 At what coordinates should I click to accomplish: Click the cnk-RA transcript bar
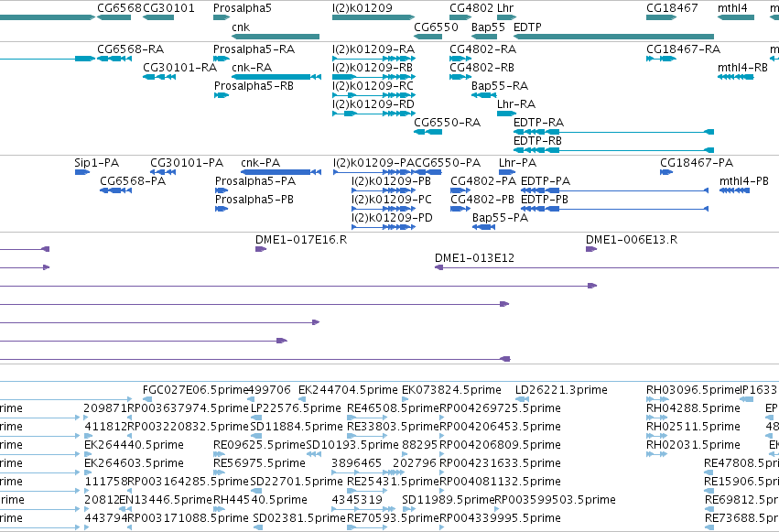(x=276, y=77)
